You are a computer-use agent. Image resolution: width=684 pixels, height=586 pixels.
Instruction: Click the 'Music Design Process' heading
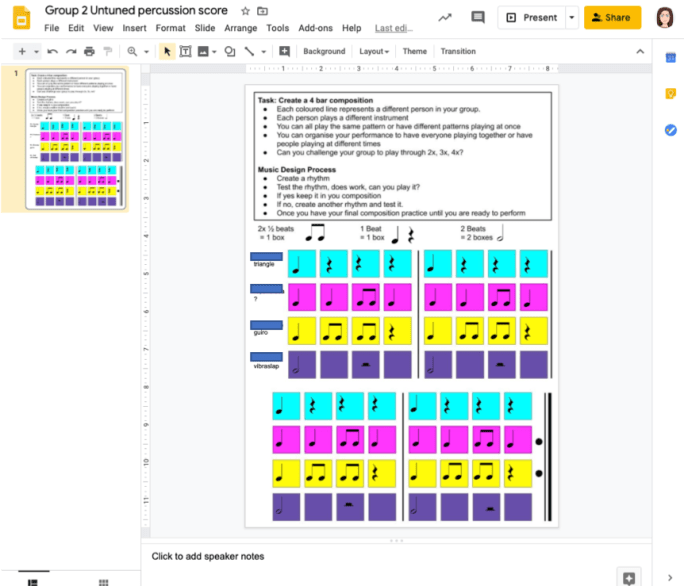pyautogui.click(x=297, y=169)
